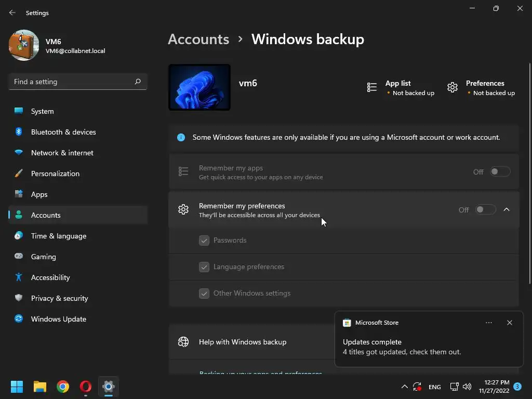Click the vm6 desktop wallpaper thumbnail
Screen dimensions: 532x399
(199, 87)
